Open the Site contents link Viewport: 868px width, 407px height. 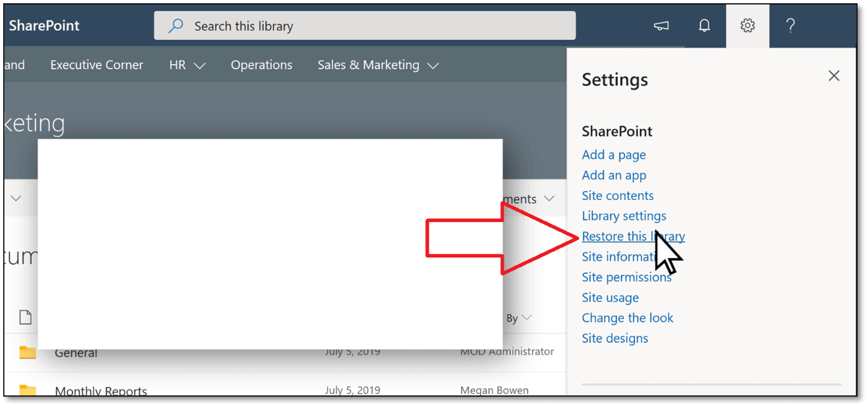coord(617,196)
